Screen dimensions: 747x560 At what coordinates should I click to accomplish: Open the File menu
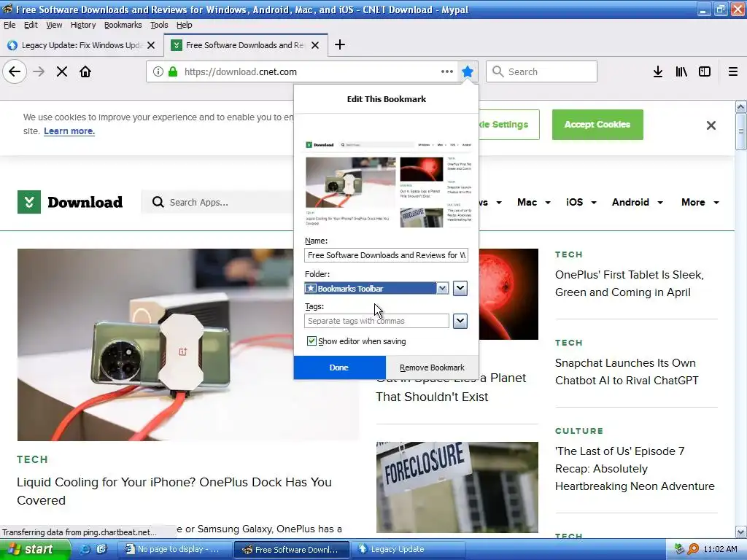9,25
